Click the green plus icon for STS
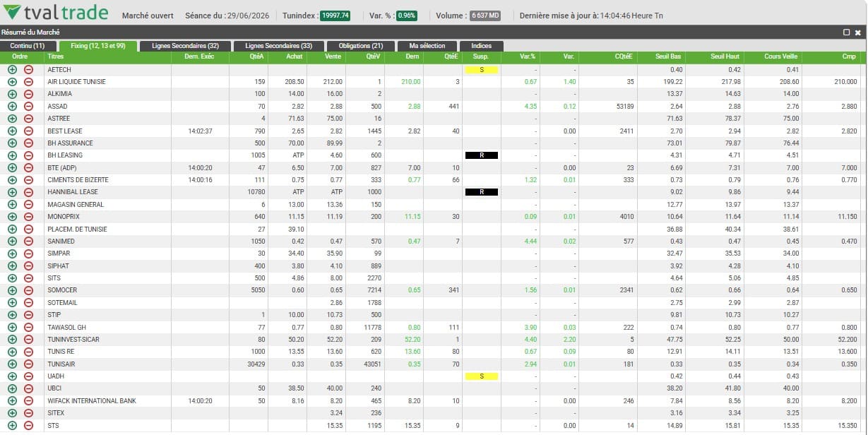The image size is (868, 435). tap(12, 426)
